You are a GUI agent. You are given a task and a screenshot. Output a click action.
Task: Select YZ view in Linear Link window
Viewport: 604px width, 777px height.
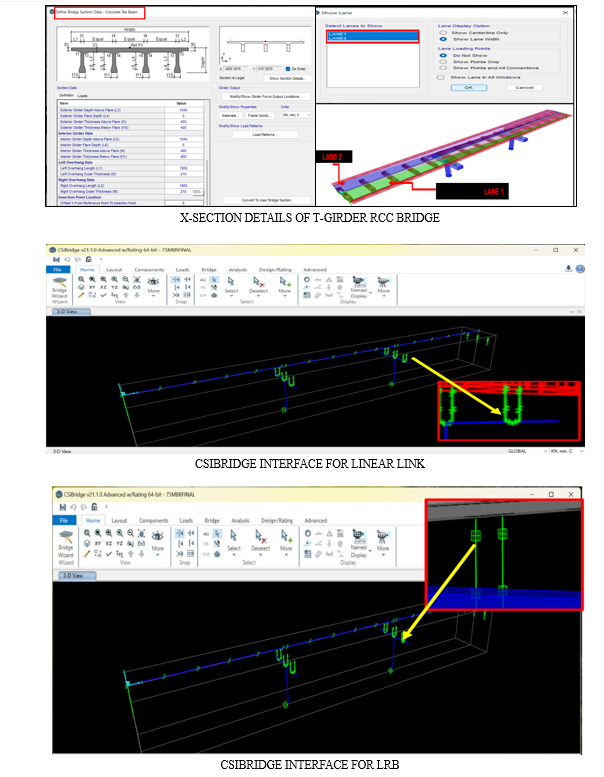pyautogui.click(x=114, y=287)
